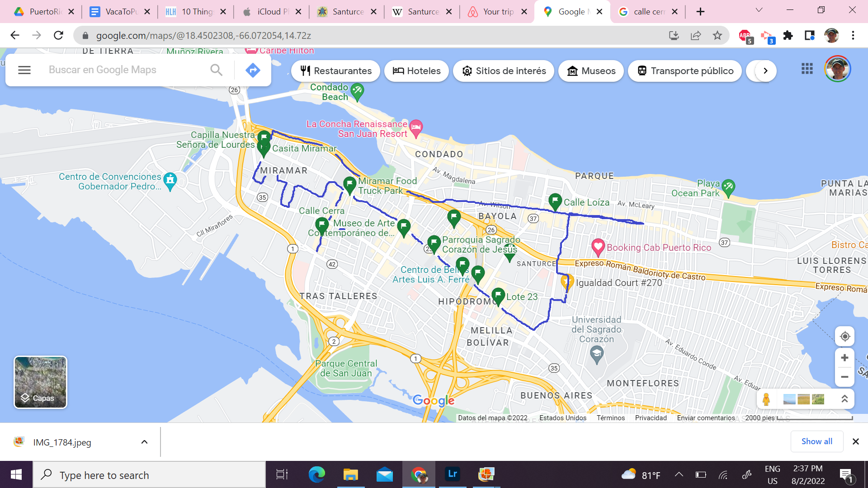The image size is (868, 488).
Task: Filter map by Hoteles
Action: click(x=416, y=71)
